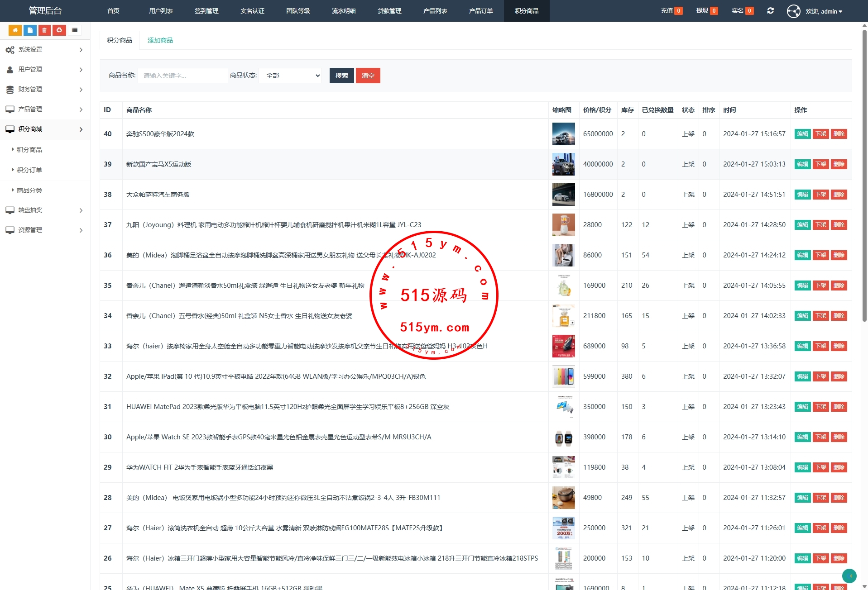
Task: Expand the 财务管理 sidebar menu
Action: pyautogui.click(x=44, y=90)
